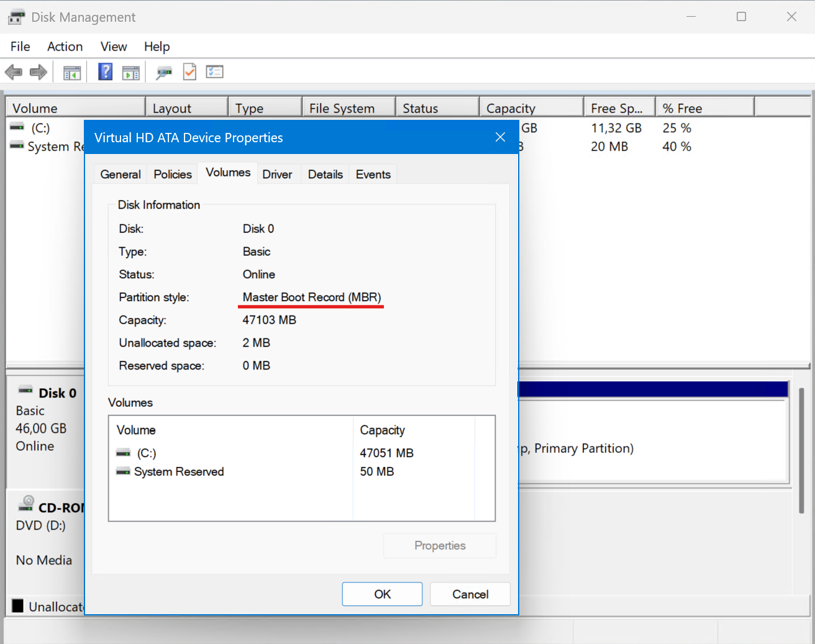This screenshot has width=815, height=644.
Task: Select System Reserved volume in dialog list
Action: [179, 472]
